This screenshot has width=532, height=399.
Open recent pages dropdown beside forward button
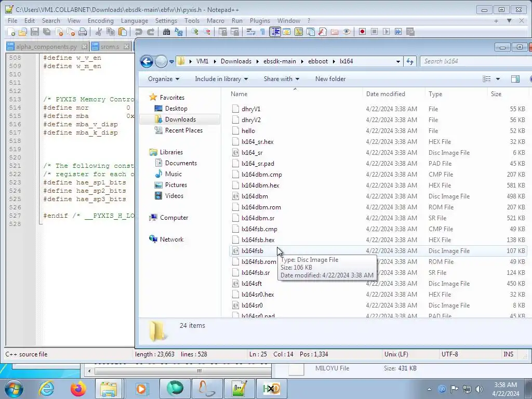171,62
